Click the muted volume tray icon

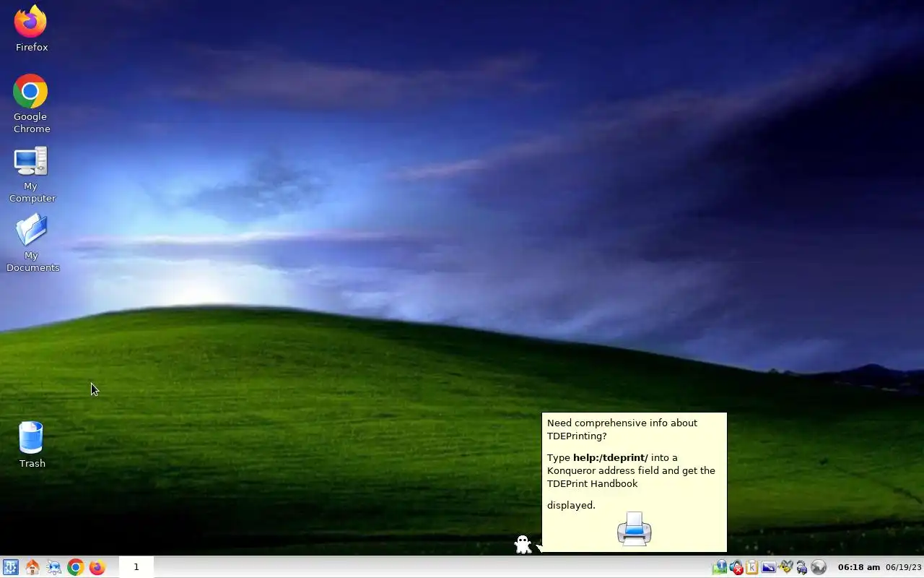[736, 567]
